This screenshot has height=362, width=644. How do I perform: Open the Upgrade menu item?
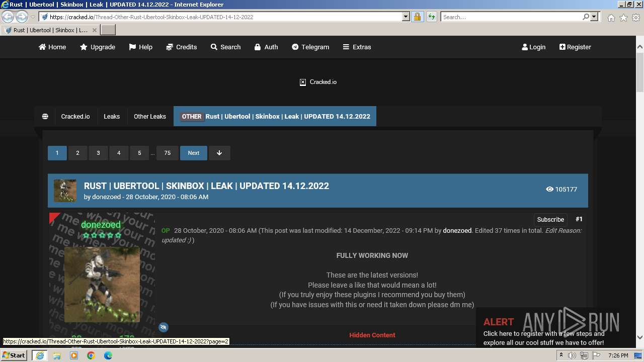coord(98,47)
